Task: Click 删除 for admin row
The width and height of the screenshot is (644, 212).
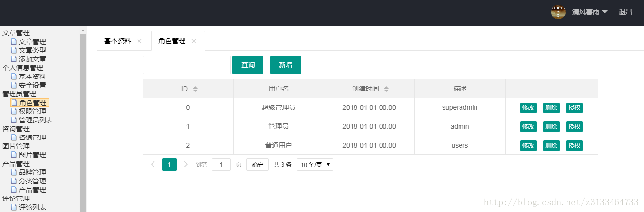Action: (551, 127)
